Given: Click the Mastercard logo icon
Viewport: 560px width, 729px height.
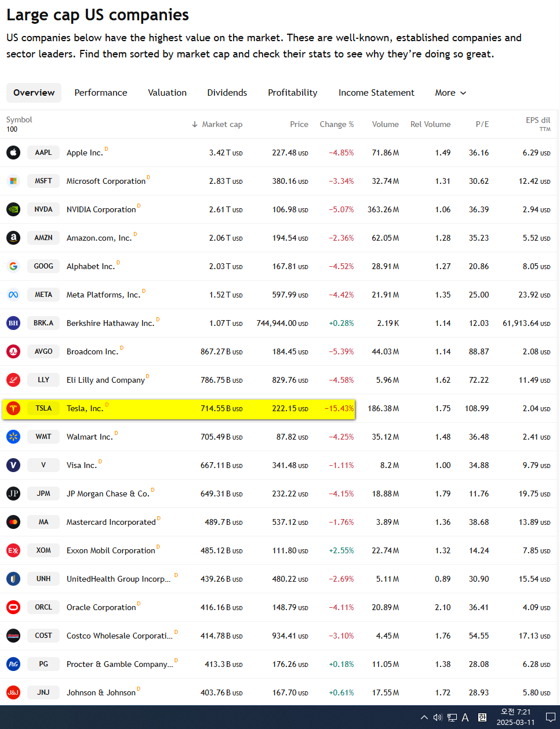Looking at the screenshot, I should pyautogui.click(x=13, y=522).
